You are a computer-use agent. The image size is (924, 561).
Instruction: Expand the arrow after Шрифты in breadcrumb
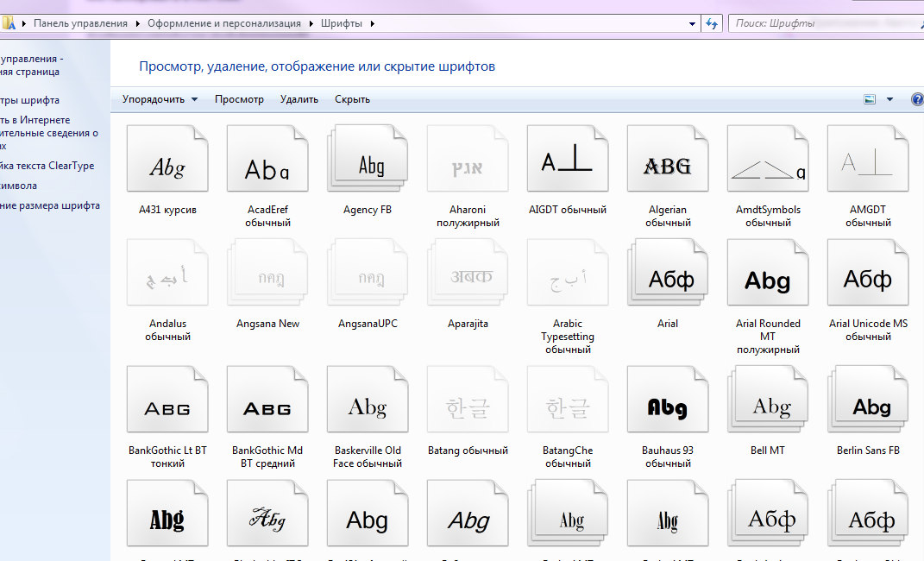tap(373, 23)
